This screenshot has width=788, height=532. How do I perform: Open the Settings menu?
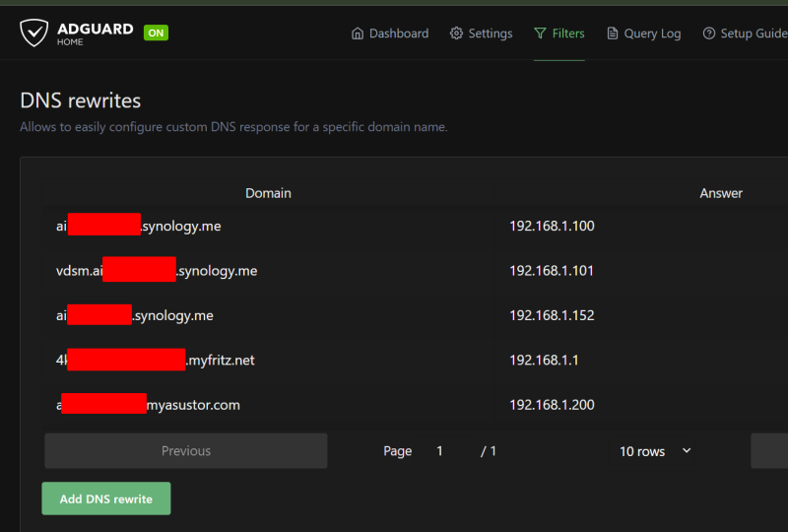[481, 33]
